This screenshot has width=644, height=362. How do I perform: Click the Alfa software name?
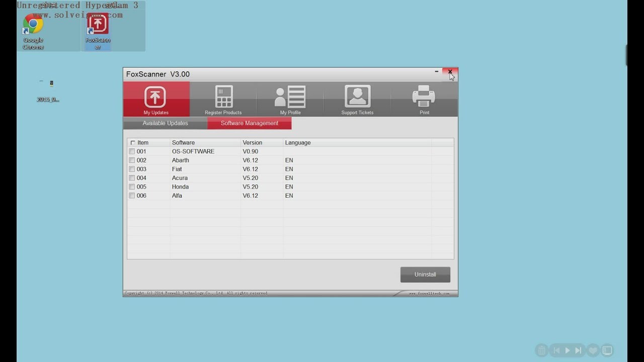pos(177,196)
